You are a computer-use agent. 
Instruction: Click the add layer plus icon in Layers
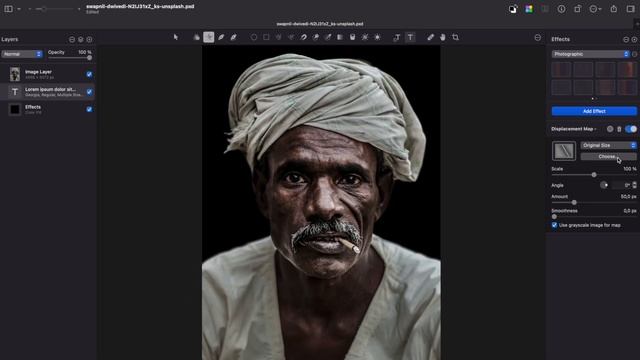tap(89, 40)
